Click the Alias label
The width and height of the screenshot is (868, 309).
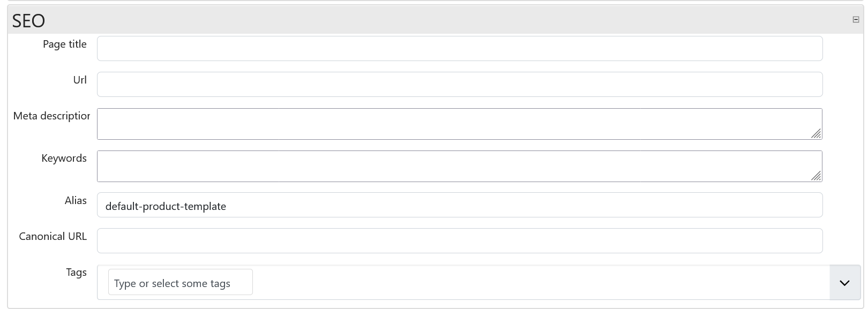click(76, 201)
